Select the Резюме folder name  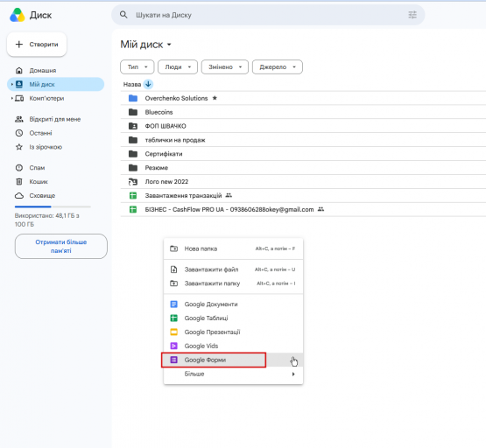pyautogui.click(x=157, y=168)
